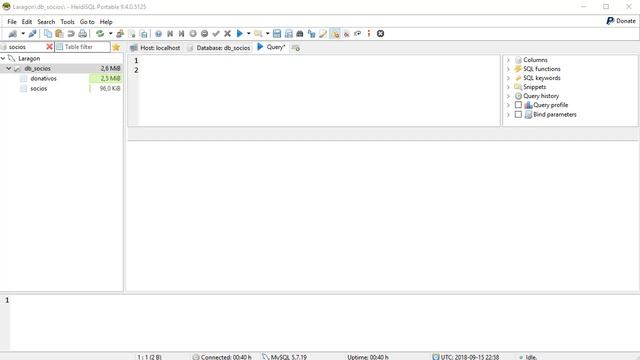
Task: Expand the Columns helper node
Action: (508, 60)
